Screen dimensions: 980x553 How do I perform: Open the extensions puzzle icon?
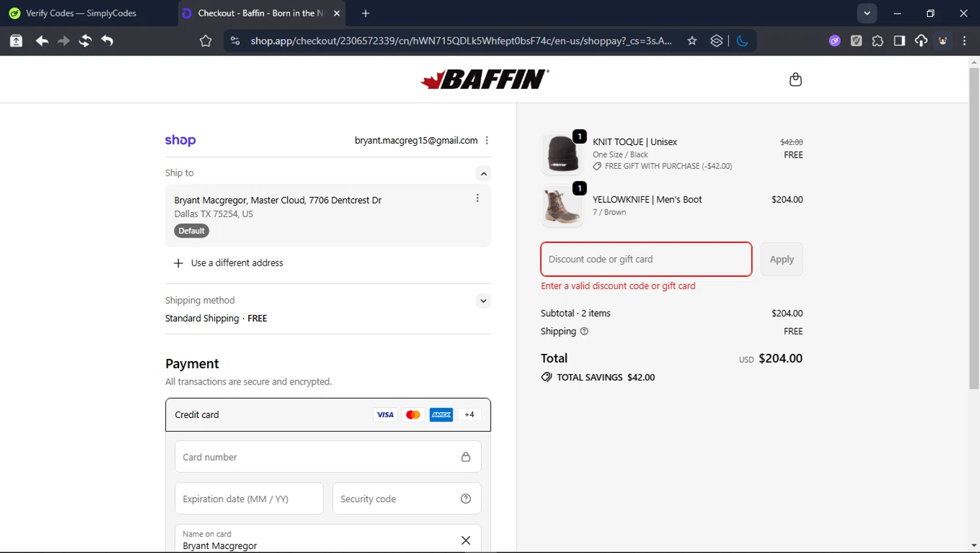(877, 41)
